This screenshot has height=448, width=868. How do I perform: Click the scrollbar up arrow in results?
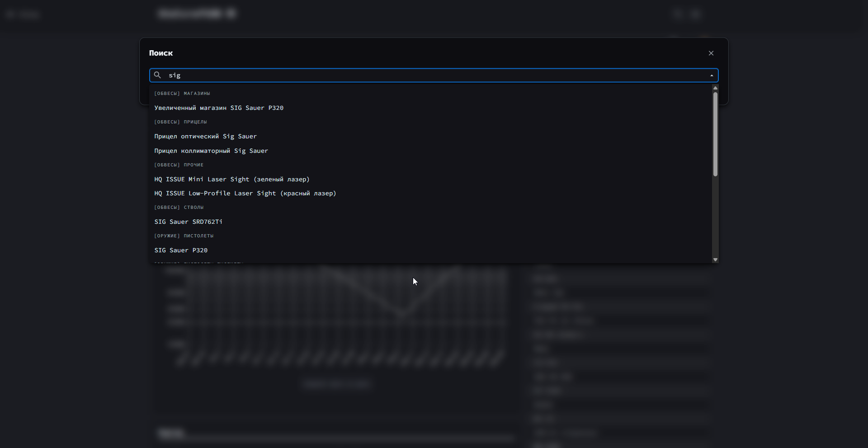715,88
